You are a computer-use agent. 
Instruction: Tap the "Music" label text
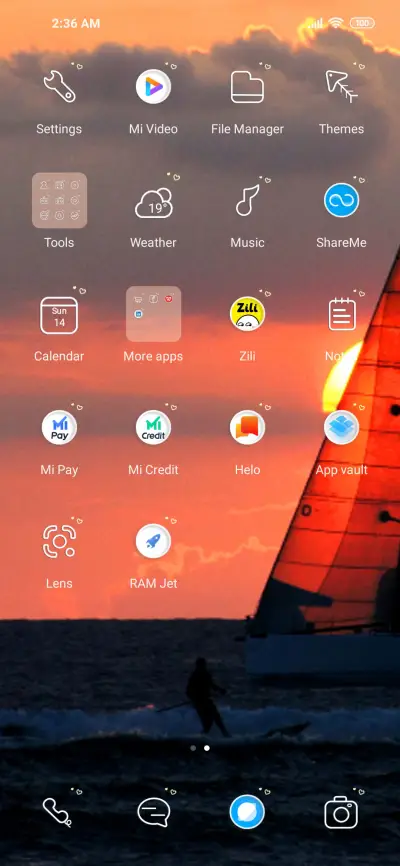(247, 242)
